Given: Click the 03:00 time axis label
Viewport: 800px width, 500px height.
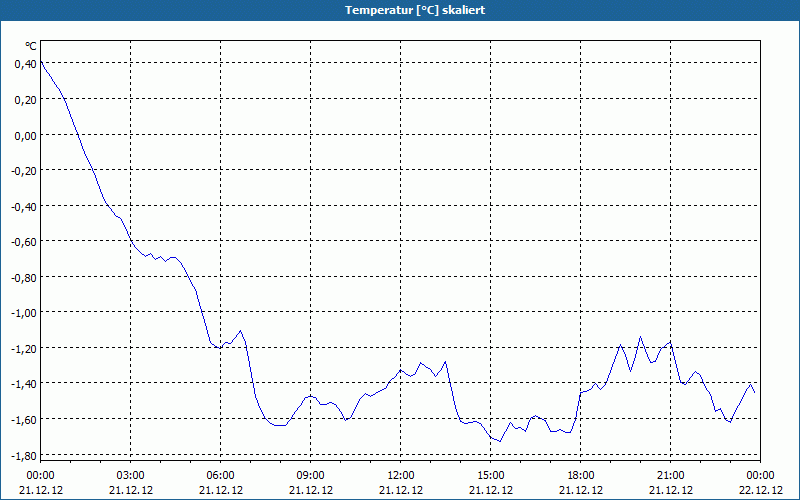Looking at the screenshot, I should coord(131,476).
